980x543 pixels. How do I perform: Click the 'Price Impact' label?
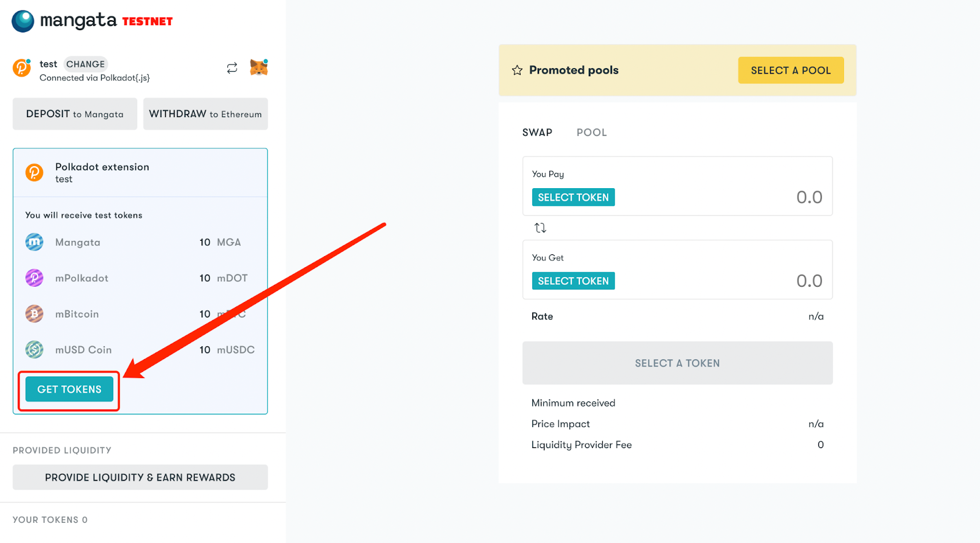click(x=560, y=424)
